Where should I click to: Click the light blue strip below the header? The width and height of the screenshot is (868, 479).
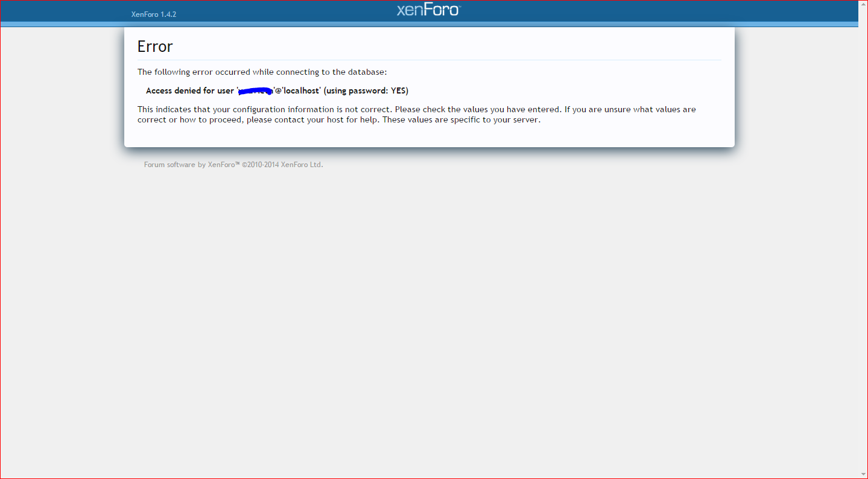(x=603, y=24)
